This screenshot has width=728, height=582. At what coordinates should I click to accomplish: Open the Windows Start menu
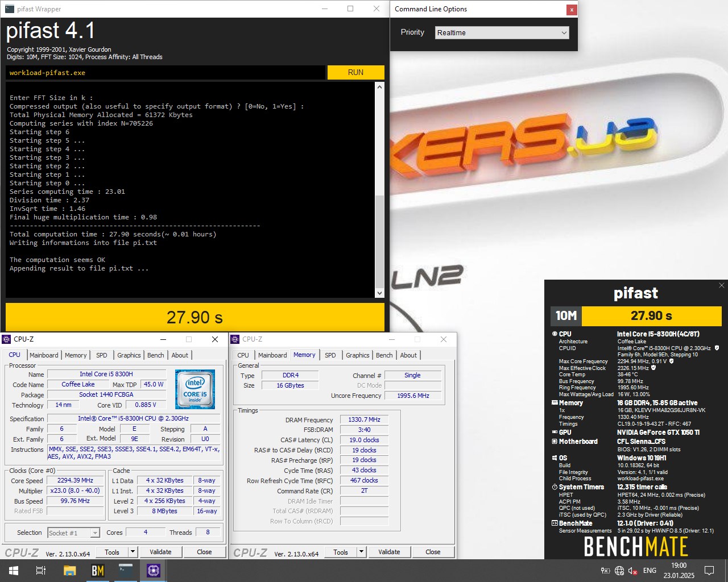(14, 571)
